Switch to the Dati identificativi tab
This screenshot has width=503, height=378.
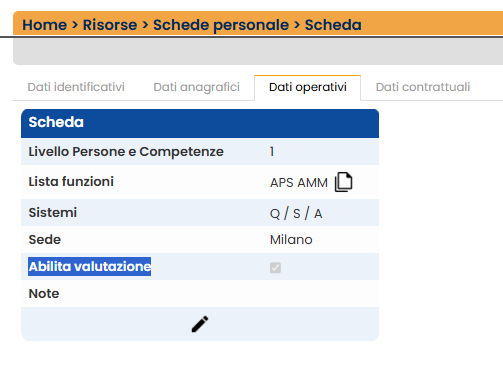(76, 87)
